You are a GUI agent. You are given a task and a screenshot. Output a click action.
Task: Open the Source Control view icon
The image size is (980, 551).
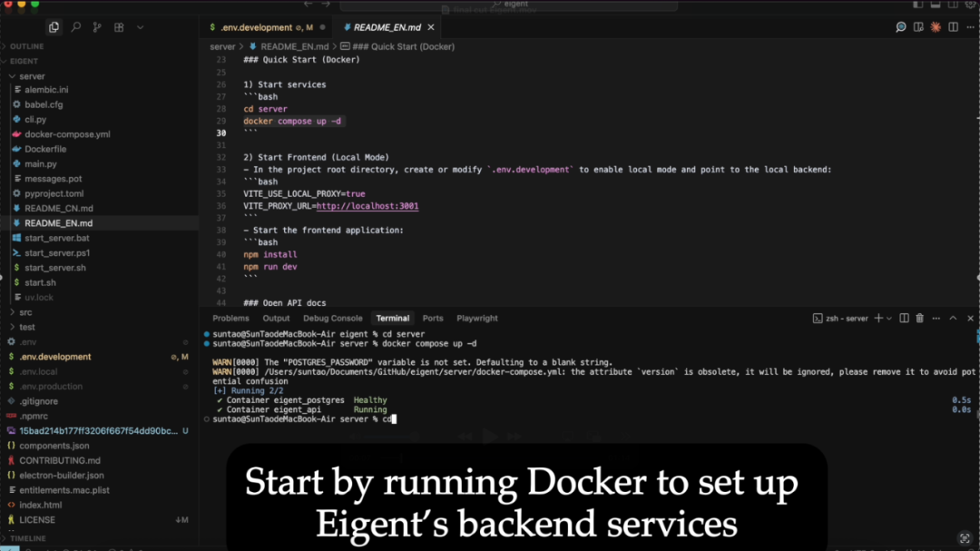tap(97, 27)
